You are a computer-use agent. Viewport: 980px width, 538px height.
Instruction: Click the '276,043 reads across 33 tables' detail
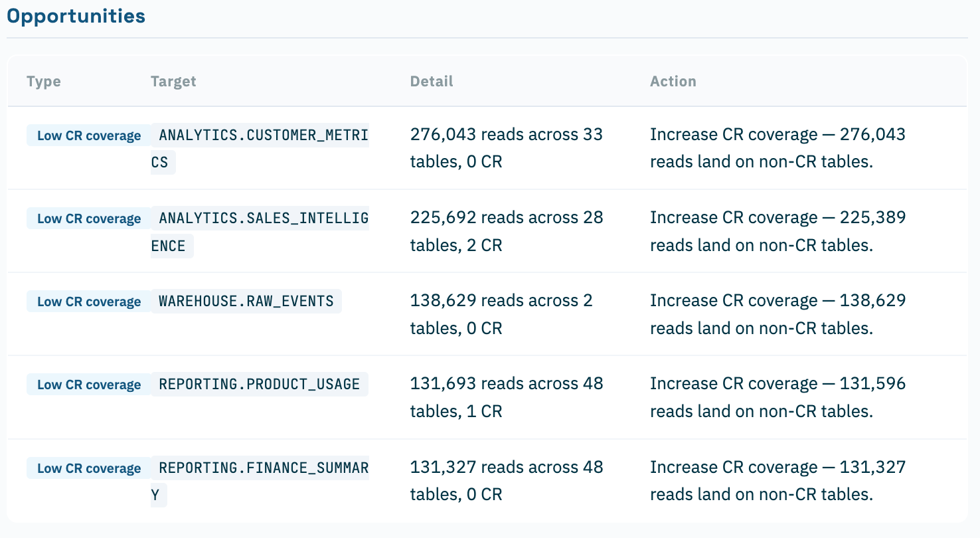click(x=507, y=148)
